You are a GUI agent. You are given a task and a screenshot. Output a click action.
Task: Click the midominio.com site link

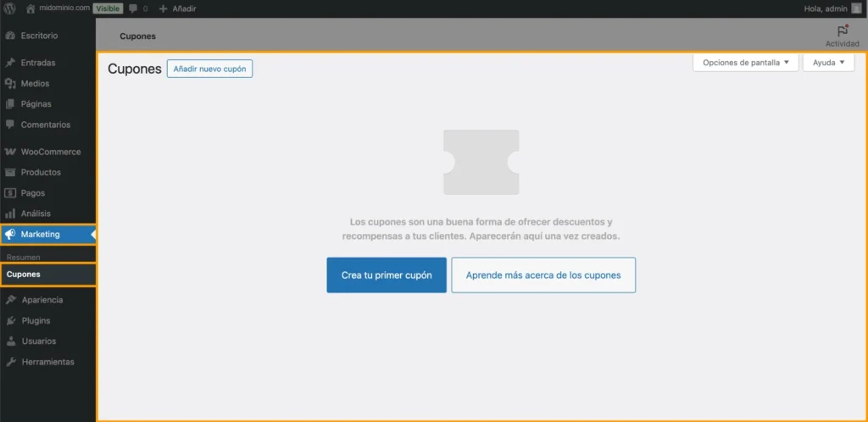tap(64, 8)
